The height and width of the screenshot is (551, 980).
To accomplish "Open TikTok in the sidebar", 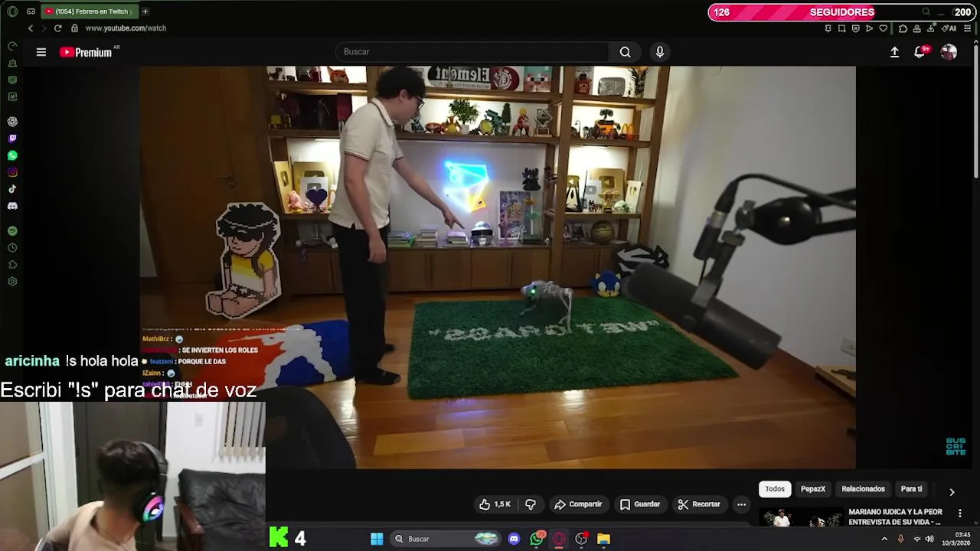I will click(12, 189).
